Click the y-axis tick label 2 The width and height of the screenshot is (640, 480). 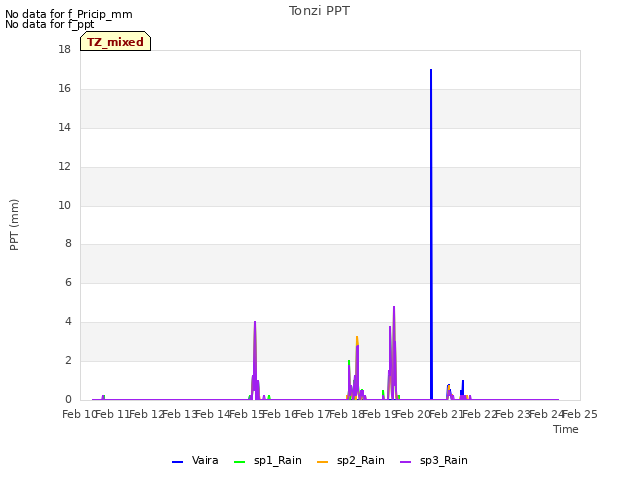click(68, 360)
